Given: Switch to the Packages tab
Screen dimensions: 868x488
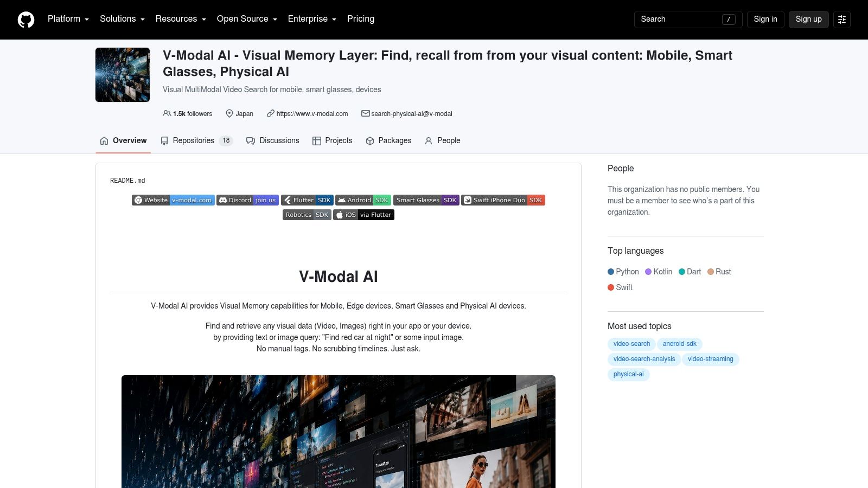Looking at the screenshot, I should pos(388,140).
